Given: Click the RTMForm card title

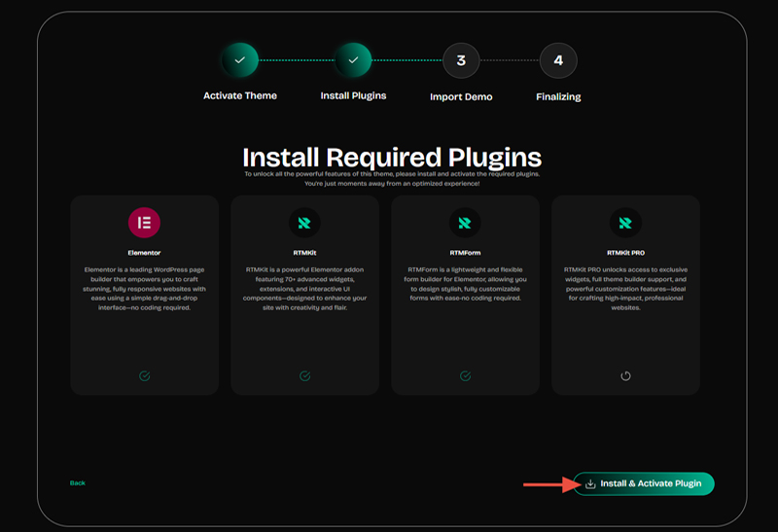Looking at the screenshot, I should tap(465, 253).
